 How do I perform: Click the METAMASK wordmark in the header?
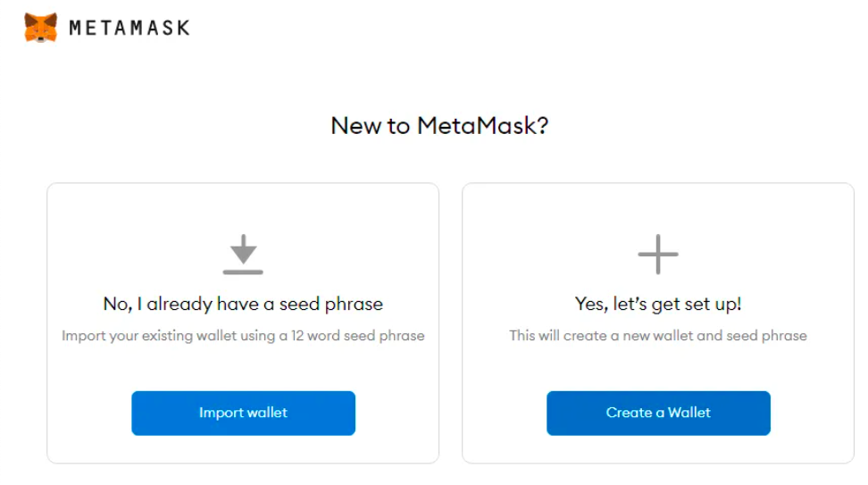pyautogui.click(x=129, y=28)
